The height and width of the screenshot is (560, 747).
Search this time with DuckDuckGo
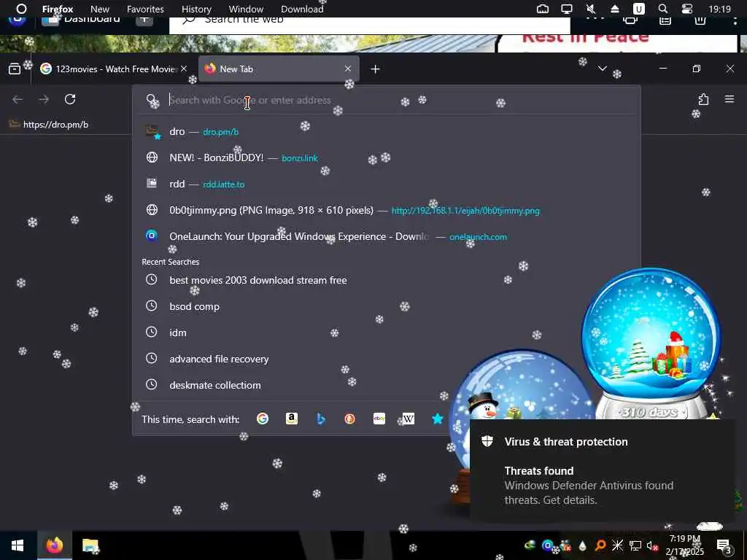349,419
